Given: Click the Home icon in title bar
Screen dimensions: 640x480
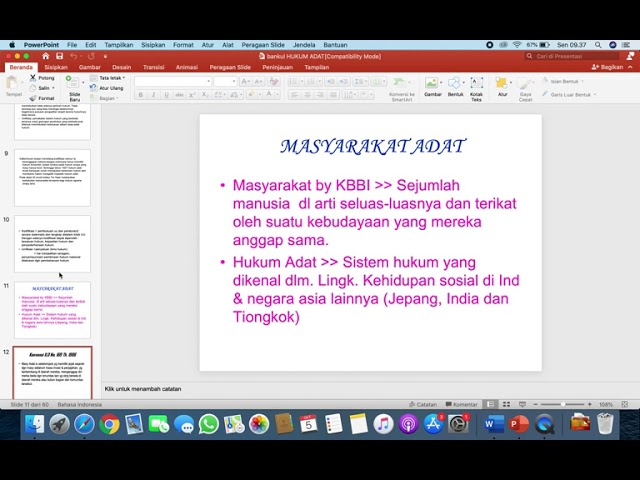Looking at the screenshot, I should click(46, 56).
